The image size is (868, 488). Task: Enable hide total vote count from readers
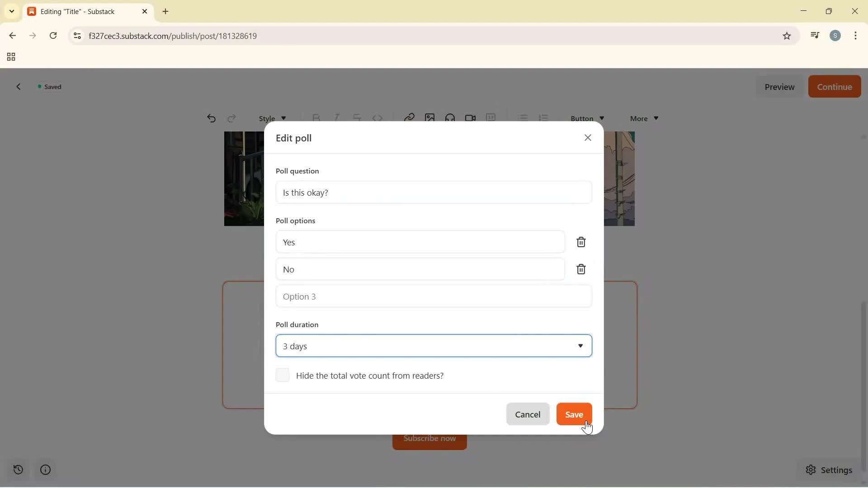click(283, 375)
